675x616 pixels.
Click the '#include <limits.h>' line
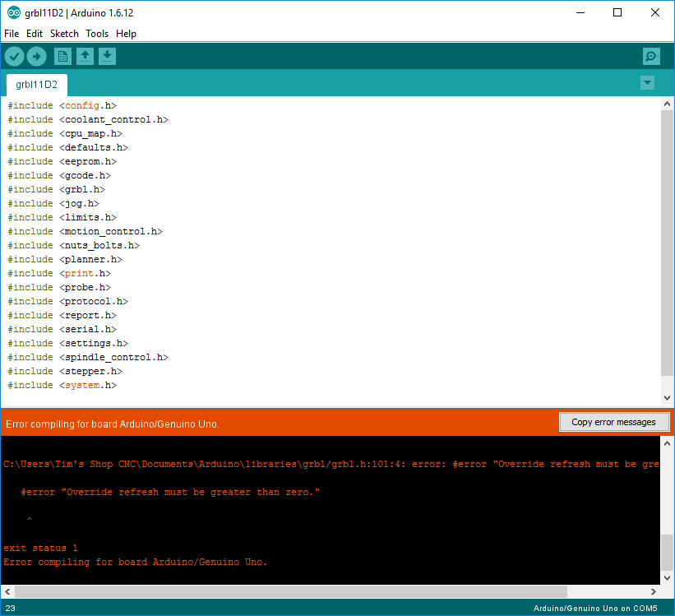click(x=62, y=218)
